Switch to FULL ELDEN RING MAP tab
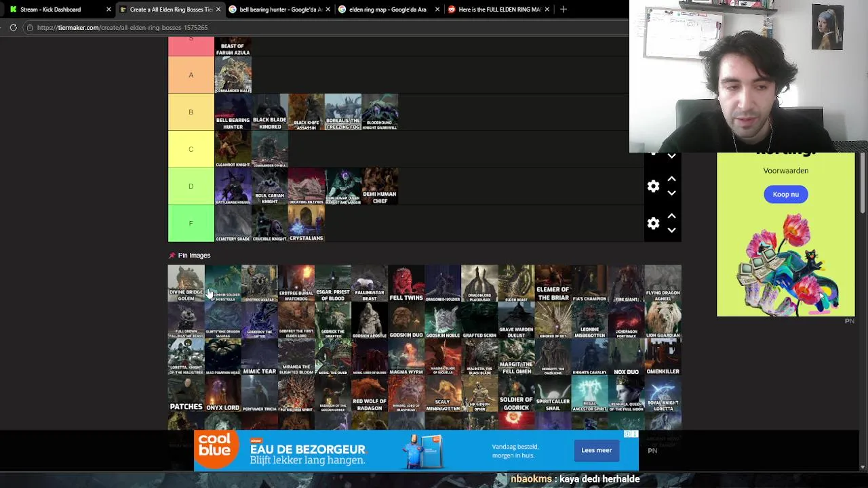Image resolution: width=868 pixels, height=488 pixels. (x=499, y=9)
